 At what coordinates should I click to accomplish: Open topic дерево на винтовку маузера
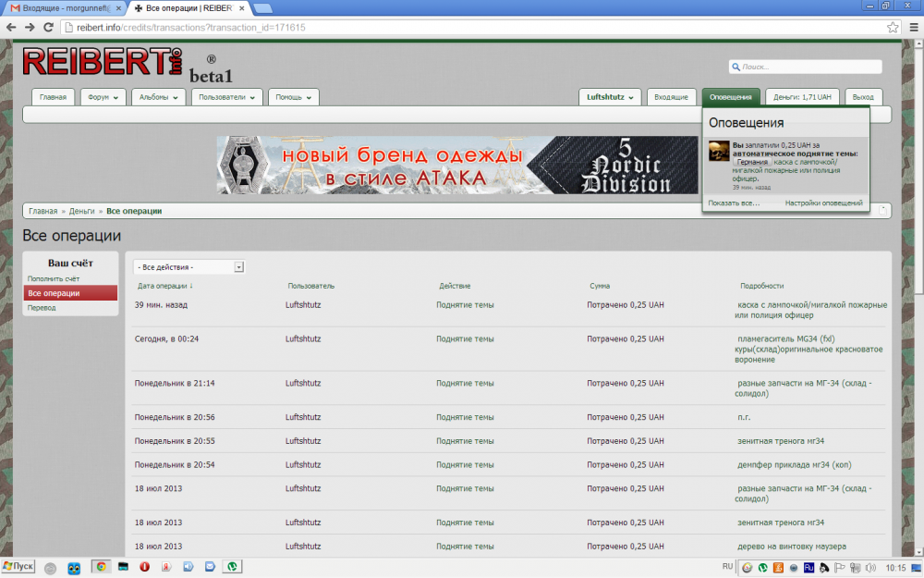pyautogui.click(x=792, y=547)
